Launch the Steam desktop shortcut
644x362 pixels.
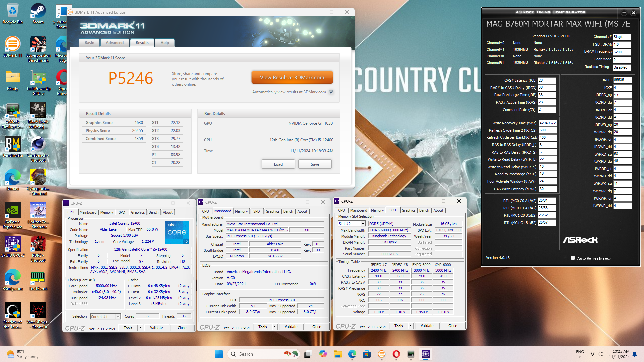38,14
